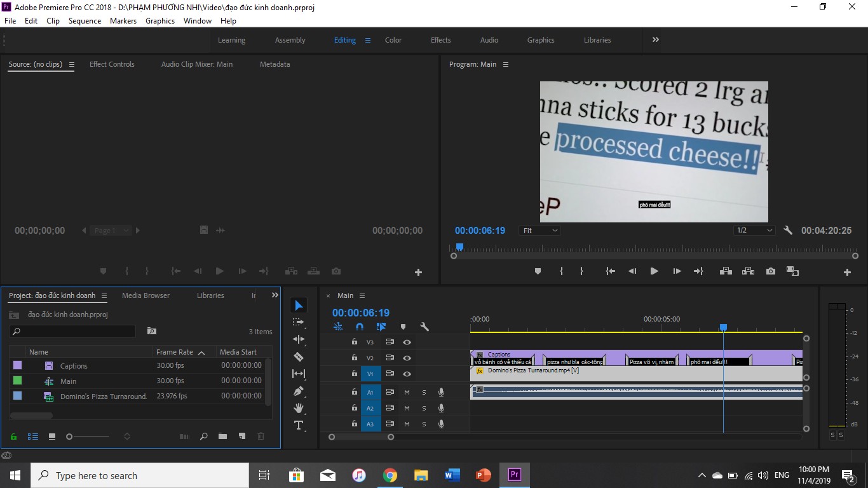Select the Selection tool arrow
This screenshot has width=868, height=488.
click(299, 306)
